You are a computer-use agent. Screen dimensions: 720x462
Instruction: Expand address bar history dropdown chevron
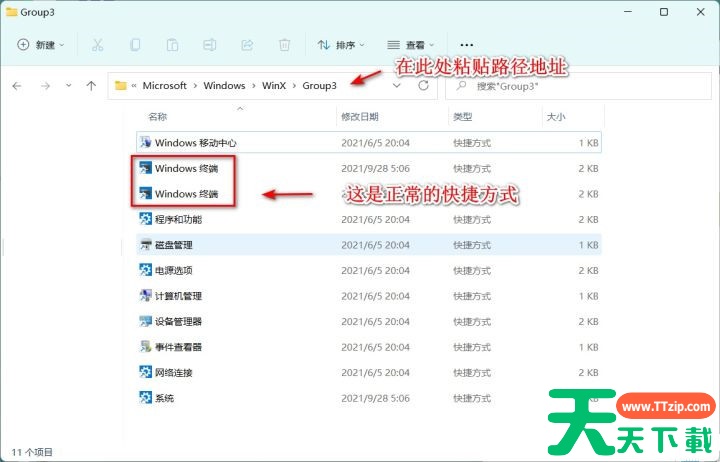click(x=397, y=86)
